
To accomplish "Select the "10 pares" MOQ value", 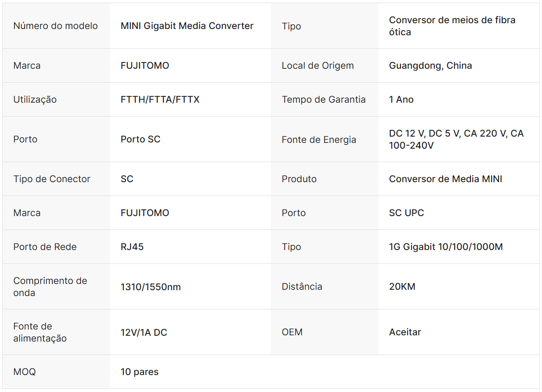I will click(x=139, y=372).
